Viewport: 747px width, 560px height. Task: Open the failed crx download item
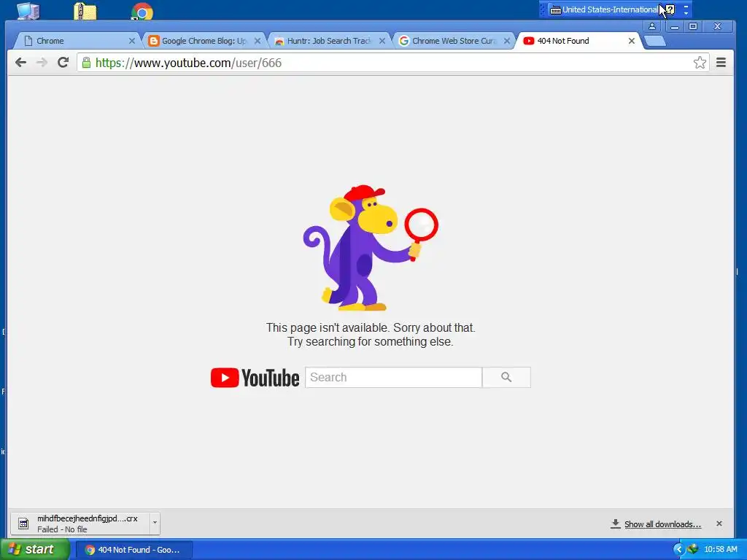[x=80, y=524]
